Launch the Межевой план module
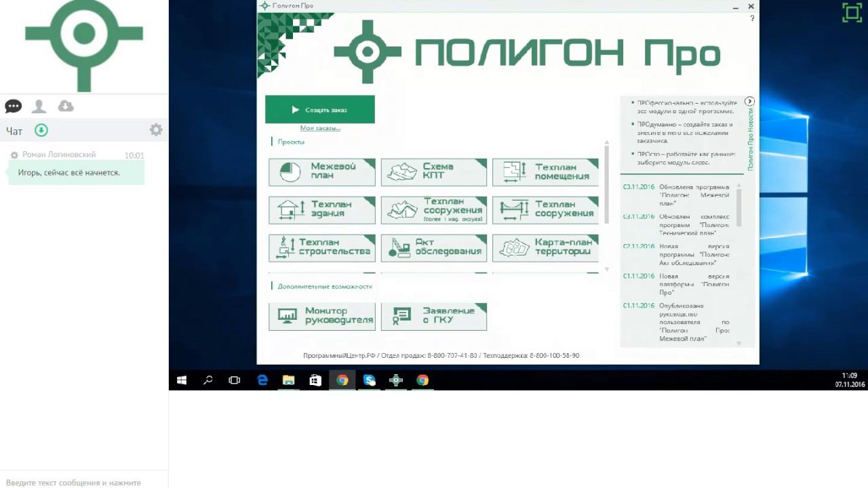The height and width of the screenshot is (488, 868). point(321,172)
